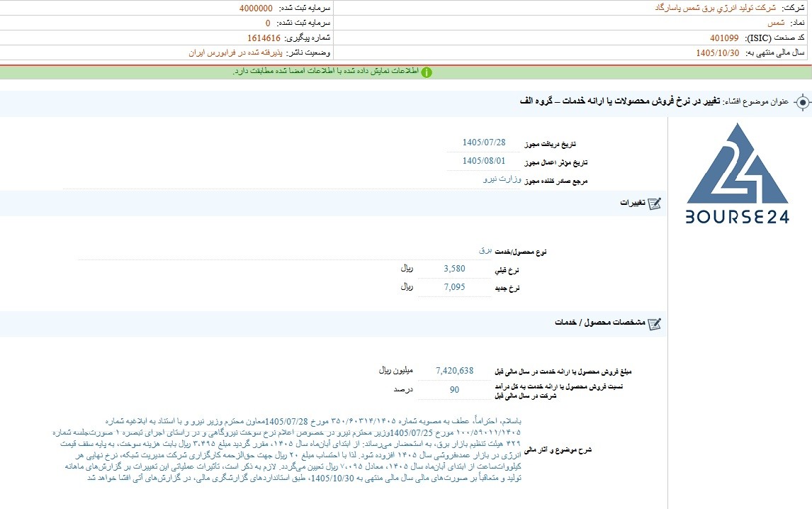This screenshot has height=509, width=812.
Task: Click the disclosure title تغییر در نرخ فروش محصولات
Action: point(621,101)
